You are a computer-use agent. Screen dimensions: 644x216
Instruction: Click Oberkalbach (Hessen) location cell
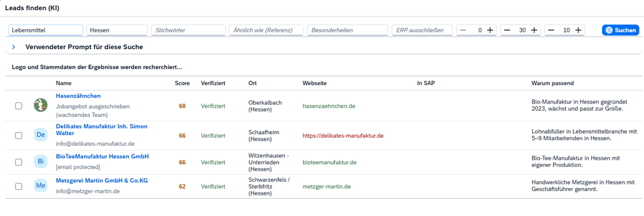coord(265,106)
